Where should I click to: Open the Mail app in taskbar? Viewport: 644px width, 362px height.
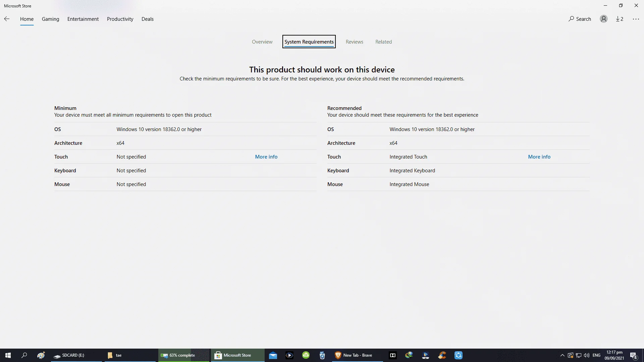coord(273,355)
